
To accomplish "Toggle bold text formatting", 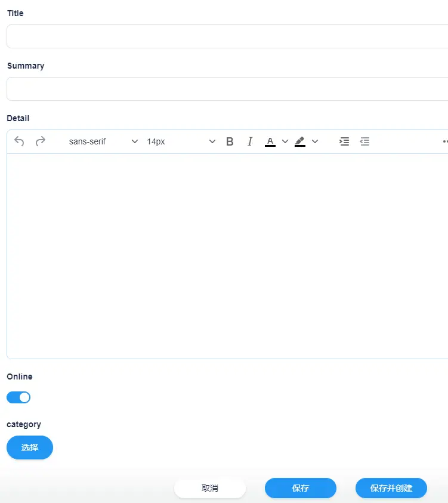I will click(230, 141).
